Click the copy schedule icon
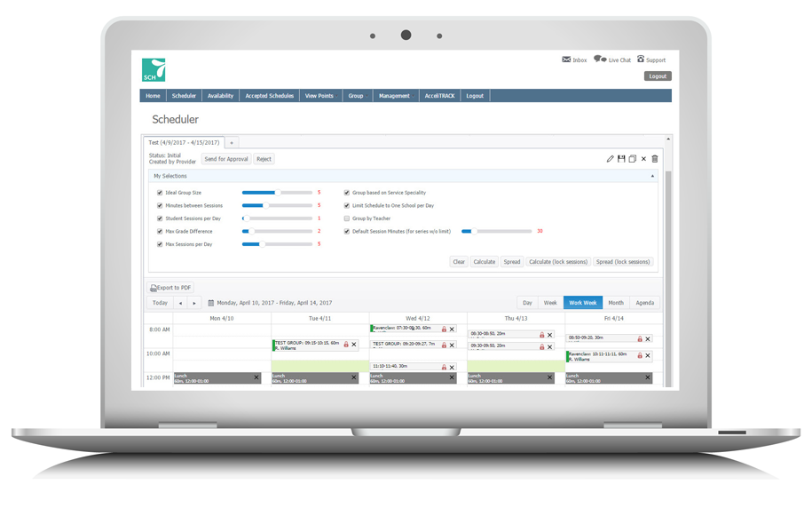Viewport: 812px width, 524px height. coord(633,159)
